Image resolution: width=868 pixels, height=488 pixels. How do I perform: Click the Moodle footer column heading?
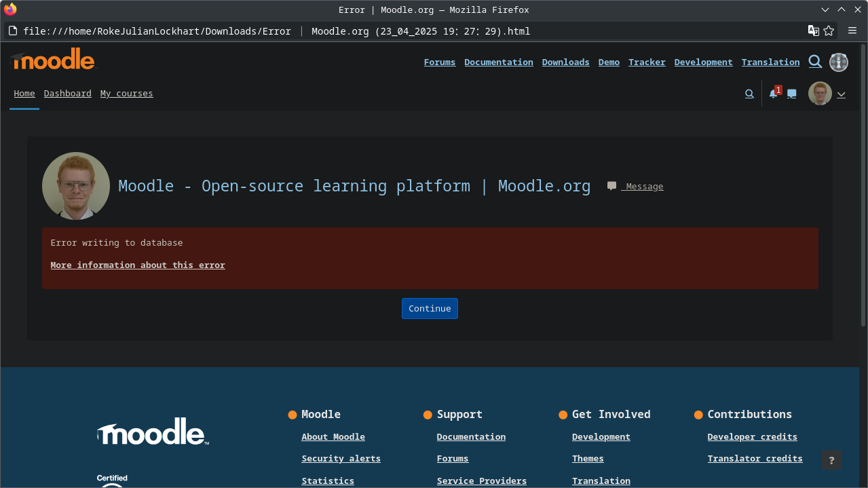[x=321, y=414]
